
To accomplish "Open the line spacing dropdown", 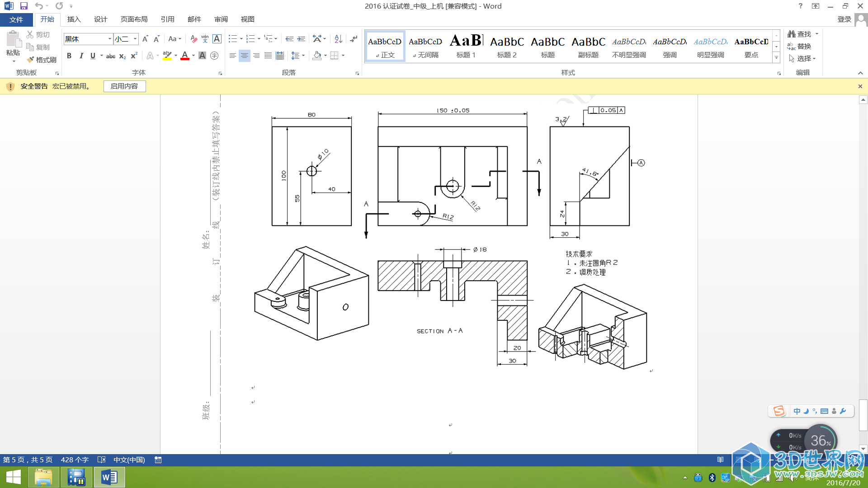I will [x=303, y=56].
